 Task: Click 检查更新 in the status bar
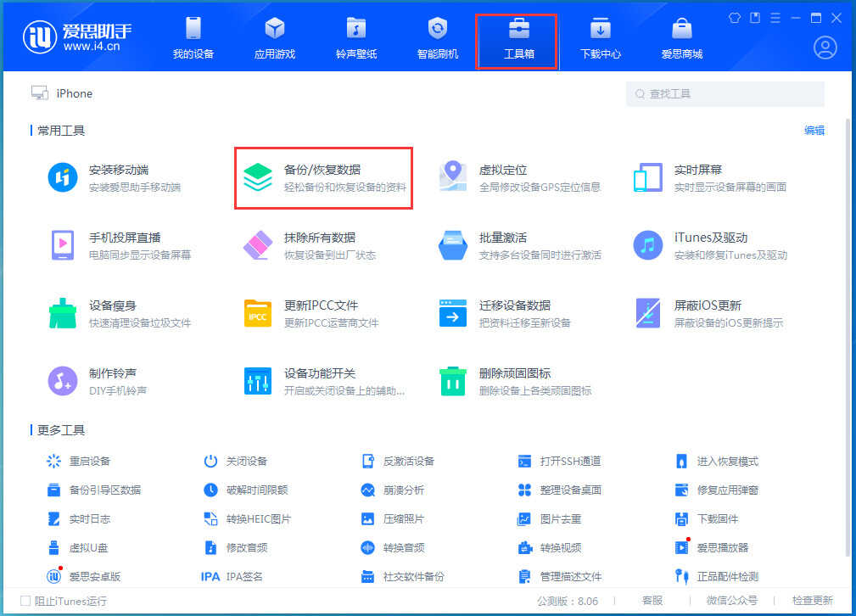click(813, 601)
